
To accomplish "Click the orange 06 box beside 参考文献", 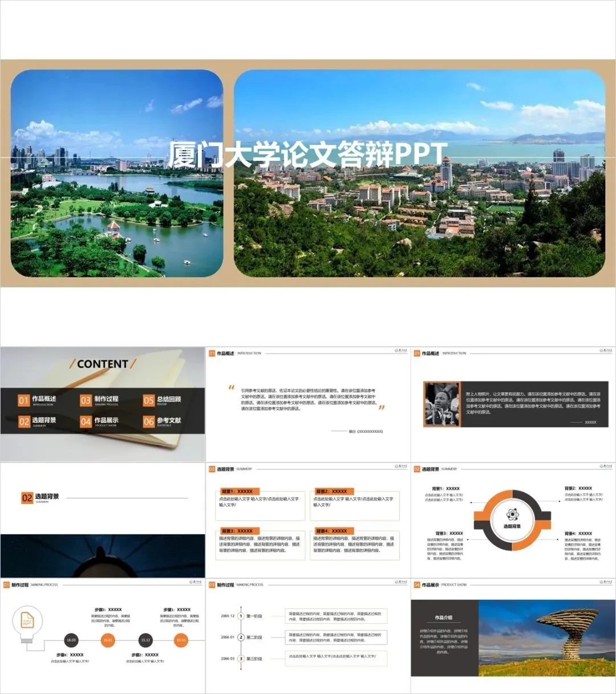I will tap(148, 421).
